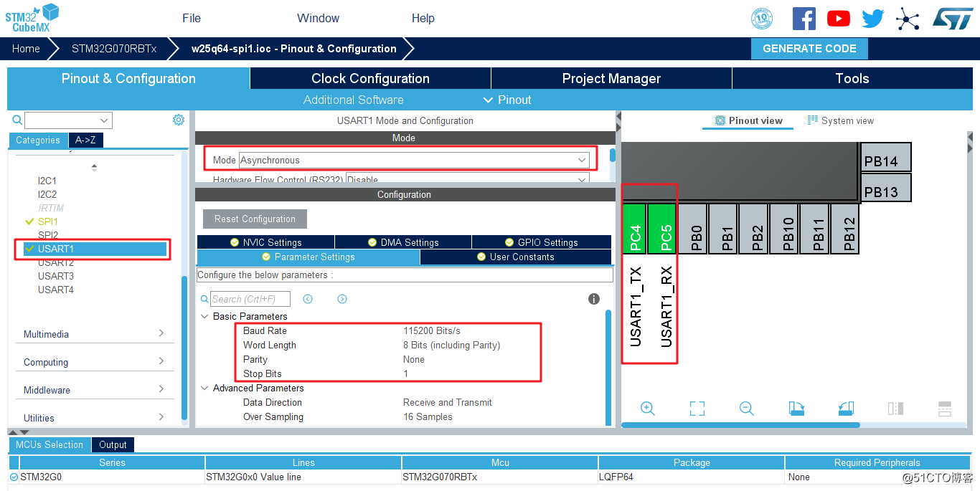The height and width of the screenshot is (491, 980).
Task: Click the parameter search input field
Action: coord(250,299)
